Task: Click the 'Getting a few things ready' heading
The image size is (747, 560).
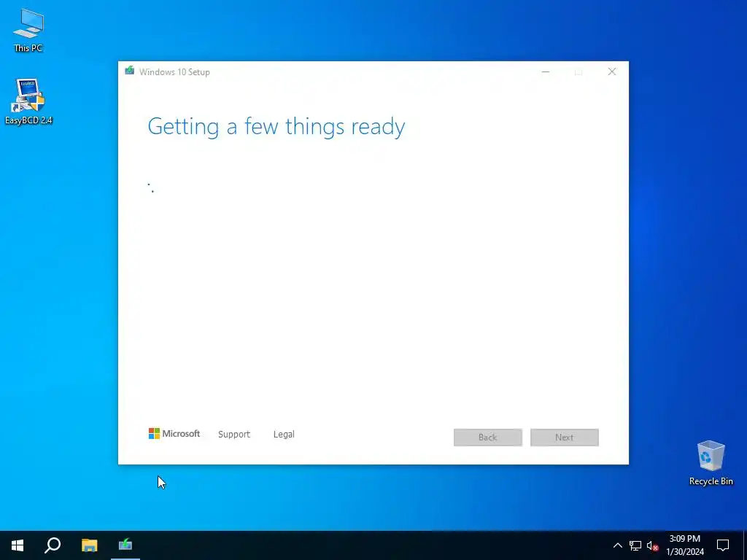Action: (x=276, y=127)
